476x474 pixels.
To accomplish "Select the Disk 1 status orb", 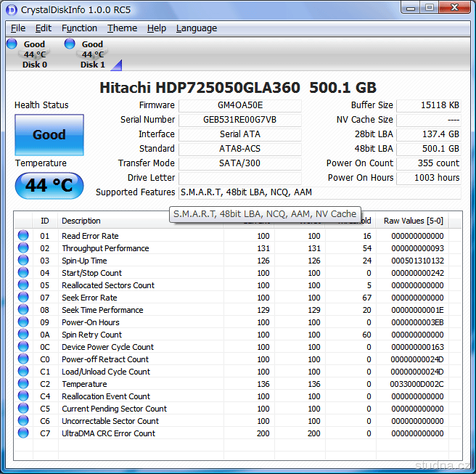I will click(x=70, y=44).
